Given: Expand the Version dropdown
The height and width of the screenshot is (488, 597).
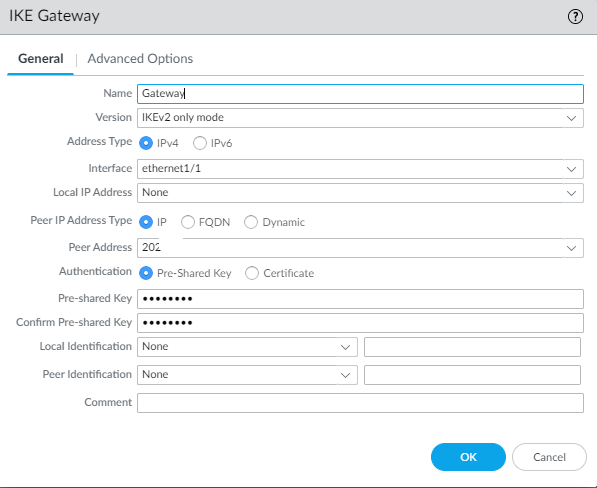Looking at the screenshot, I should 571,118.
